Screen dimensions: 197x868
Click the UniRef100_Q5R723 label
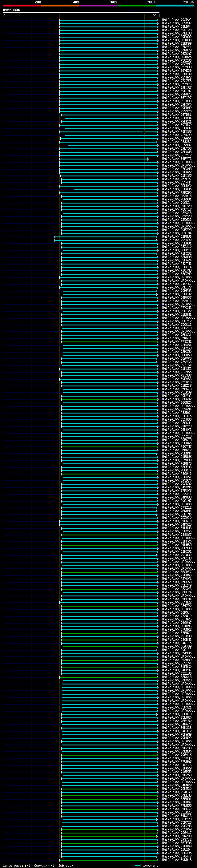(x=177, y=822)
